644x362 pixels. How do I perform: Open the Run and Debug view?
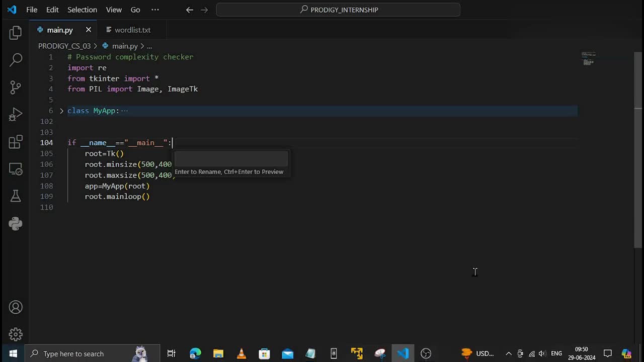[x=16, y=115]
